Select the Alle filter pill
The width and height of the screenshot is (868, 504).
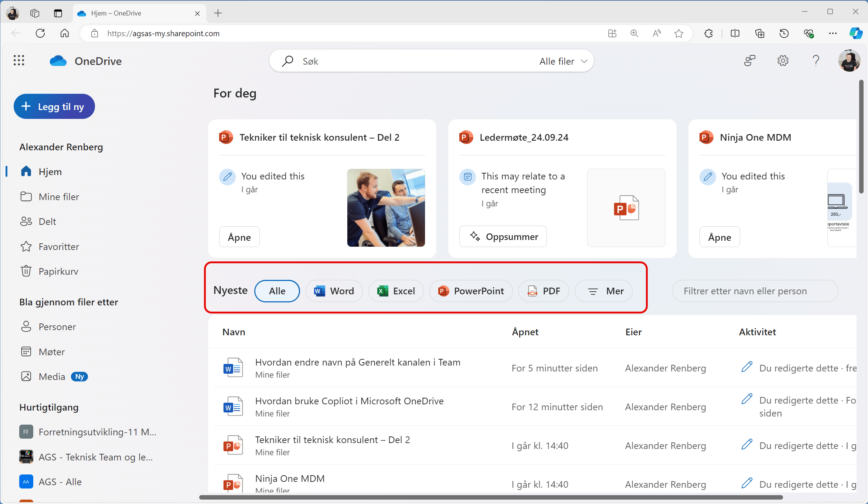[277, 291]
